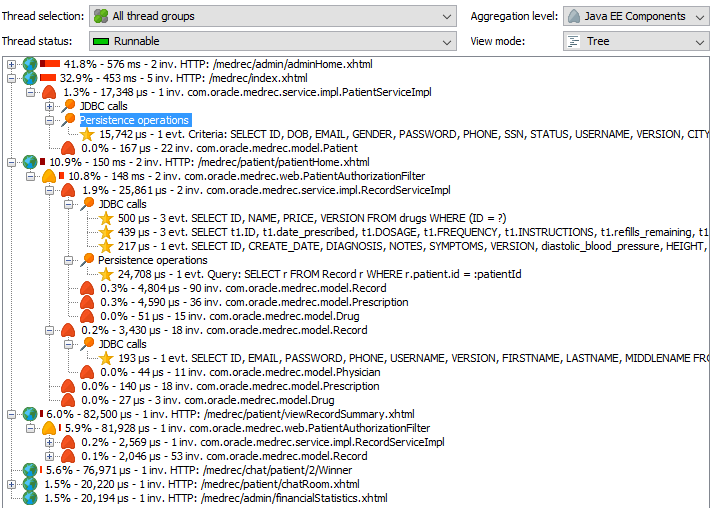Click star icon of drugs SELECT query

106,218
